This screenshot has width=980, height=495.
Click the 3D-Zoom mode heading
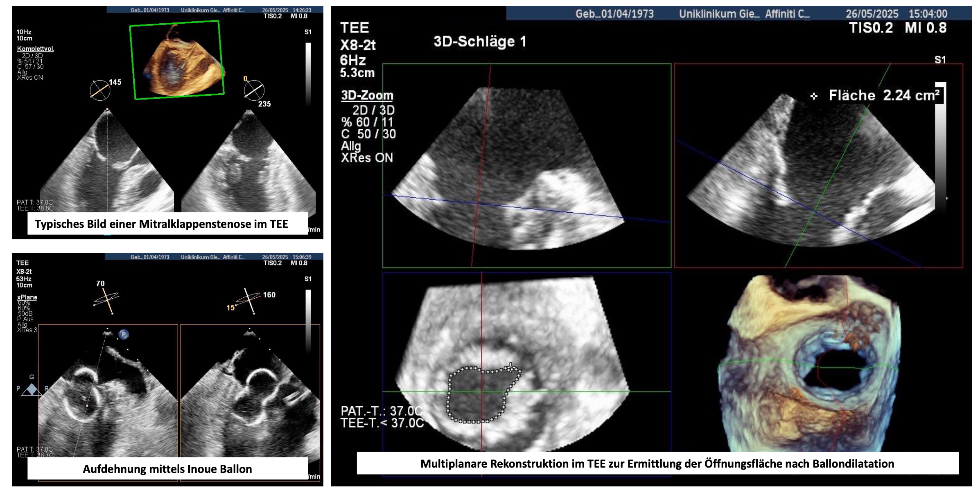coord(367,95)
